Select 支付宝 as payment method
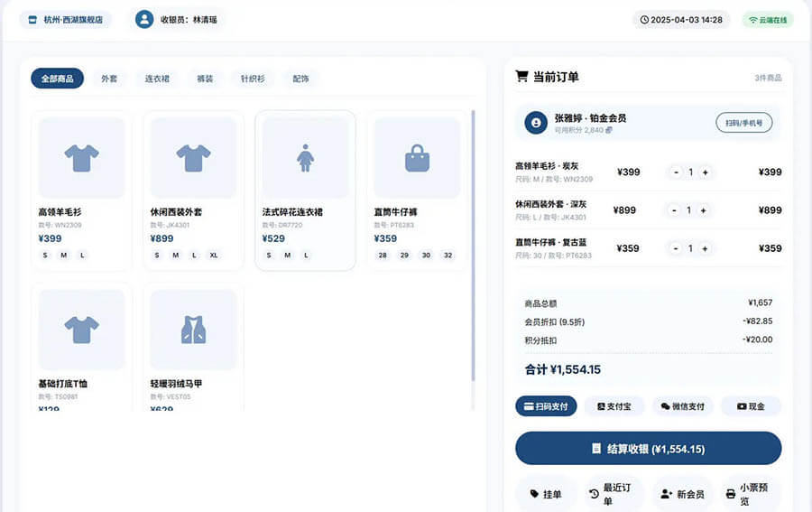 614,406
